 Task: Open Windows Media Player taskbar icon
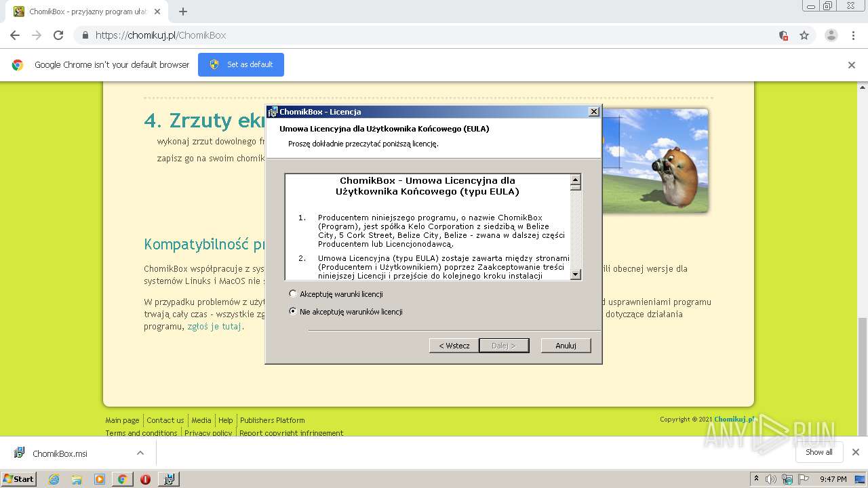coord(100,479)
